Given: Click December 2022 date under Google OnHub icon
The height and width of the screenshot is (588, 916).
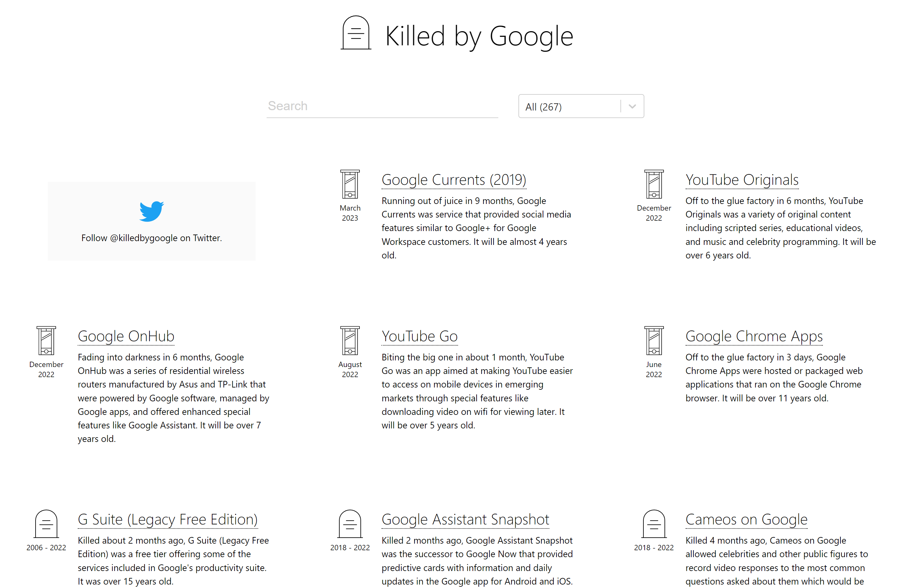Looking at the screenshot, I should (x=46, y=369).
